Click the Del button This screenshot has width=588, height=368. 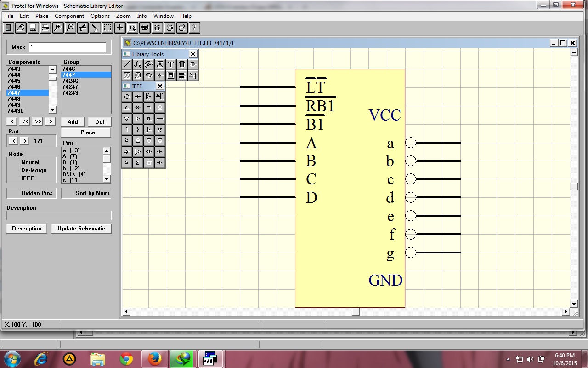point(100,122)
